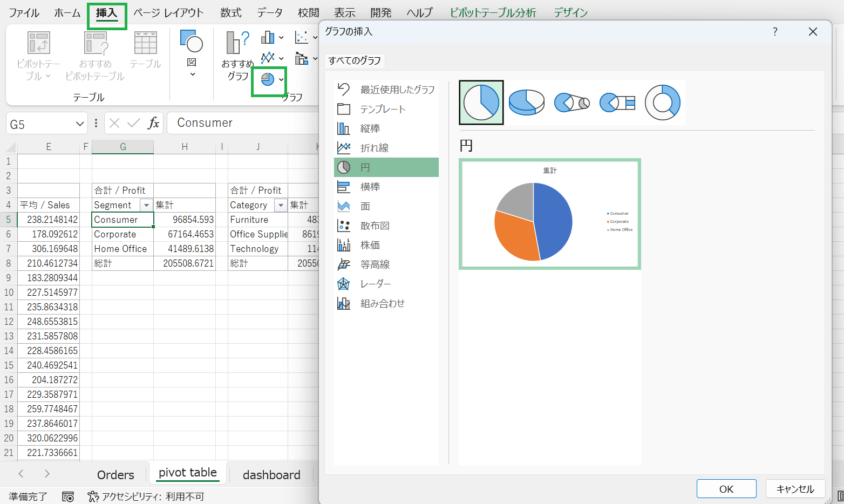Open the ヘルプ ribbon tab
Screen dimensions: 844x504
coord(420,12)
